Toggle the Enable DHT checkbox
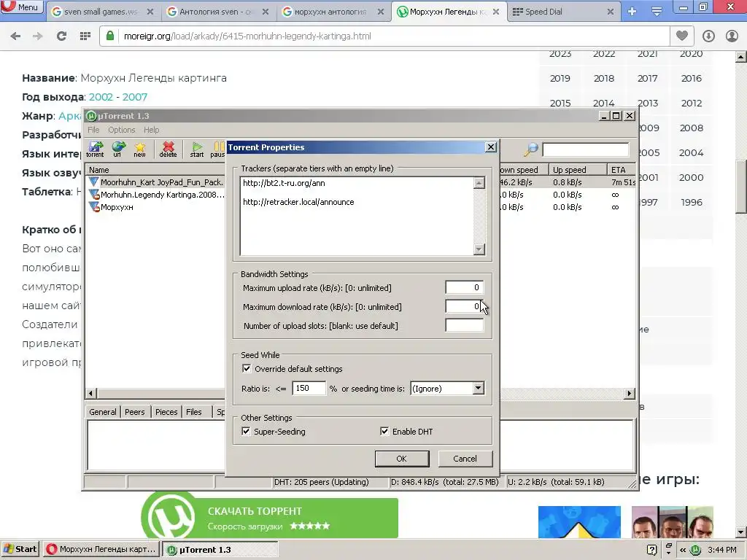Image resolution: width=747 pixels, height=560 pixels. (384, 432)
